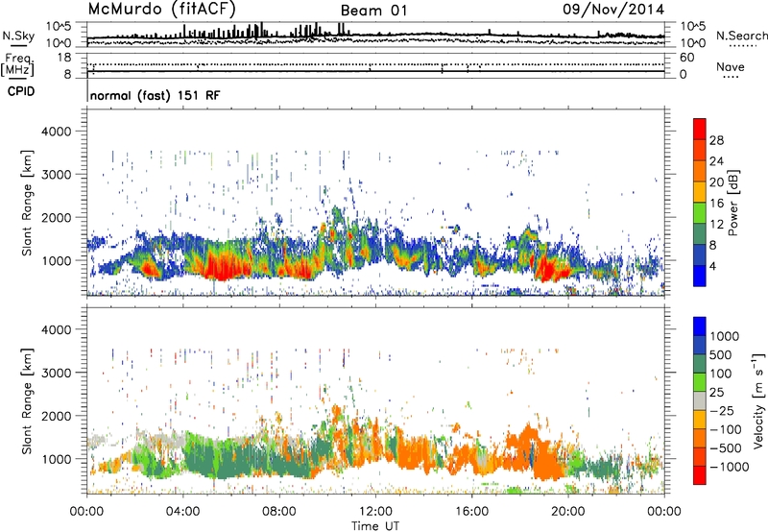
Task: Pick the dark green 8–12 dB Power segment
Action: coord(700,233)
